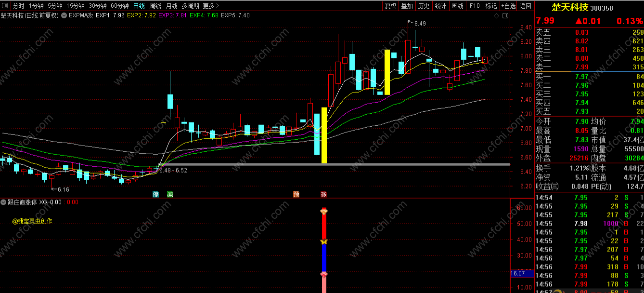Select the 30分钟 period tab

click(98, 6)
